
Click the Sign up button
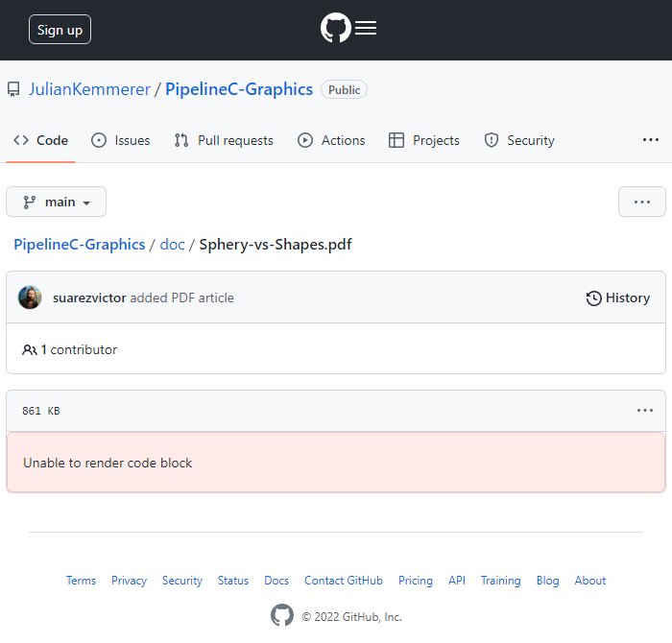coord(60,30)
